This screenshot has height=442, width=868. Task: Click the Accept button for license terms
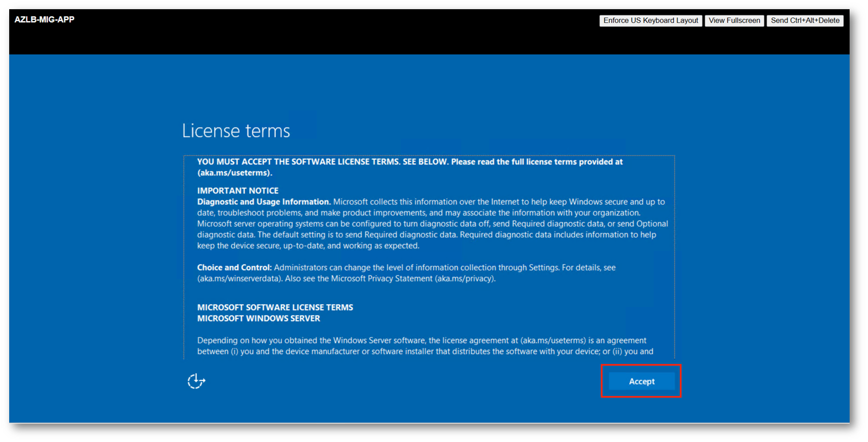click(x=641, y=381)
